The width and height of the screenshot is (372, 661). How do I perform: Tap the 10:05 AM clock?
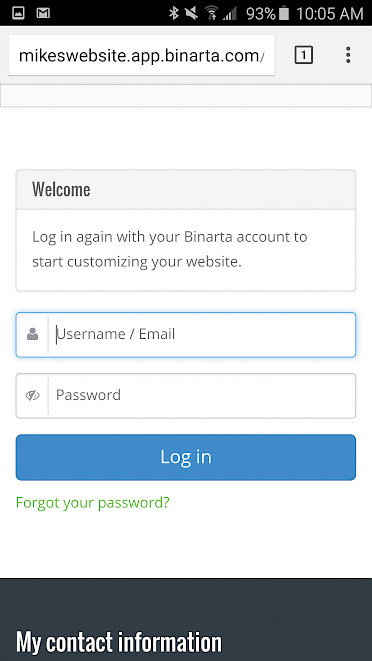coord(329,13)
